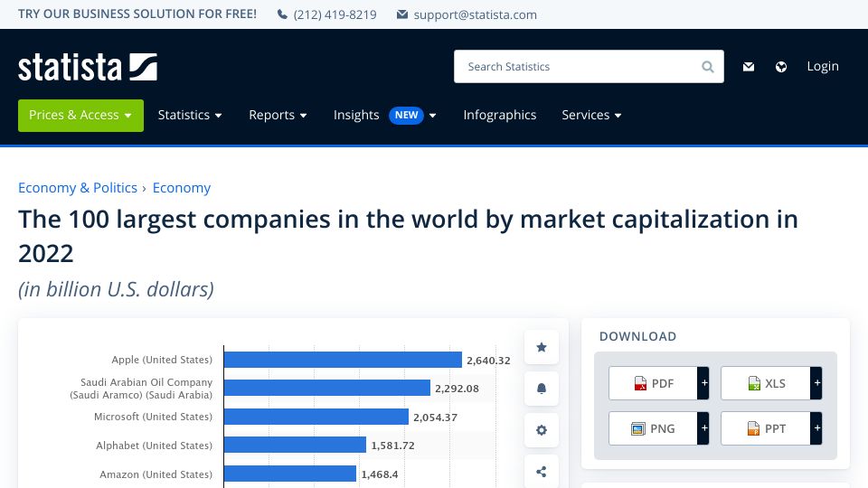Click the NEW badge next to Insights

406,115
